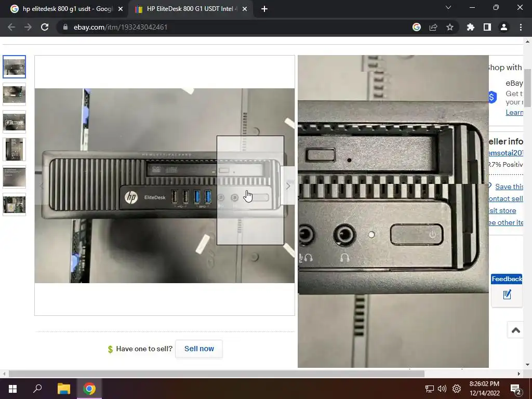Screen dimensions: 532x399
Task: Open File Explorer from taskbar
Action: [63, 389]
